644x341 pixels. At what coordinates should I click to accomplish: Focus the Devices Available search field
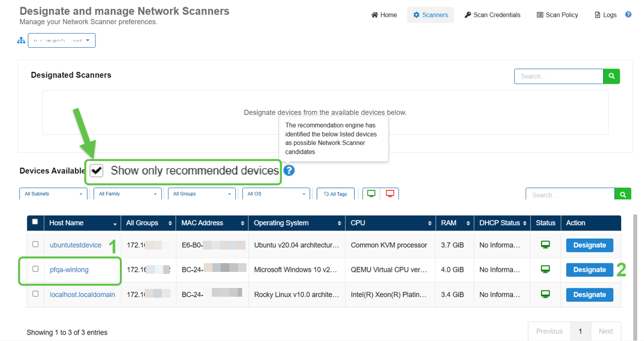point(570,194)
